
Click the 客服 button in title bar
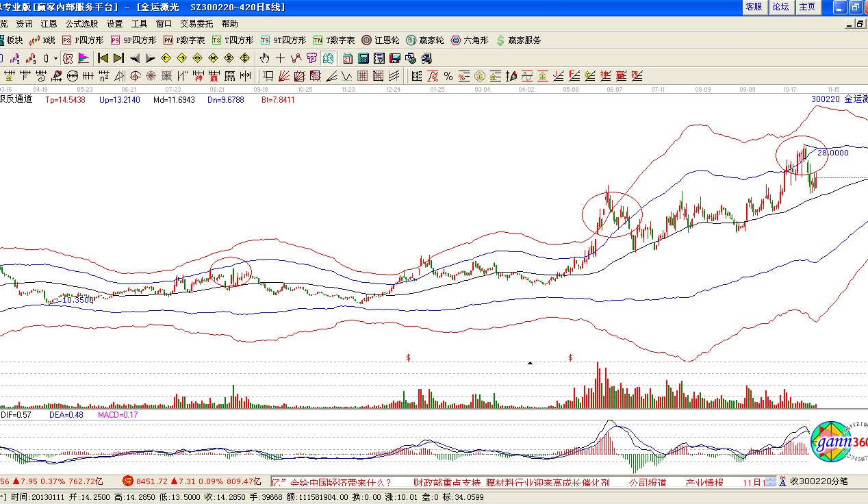coord(754,7)
